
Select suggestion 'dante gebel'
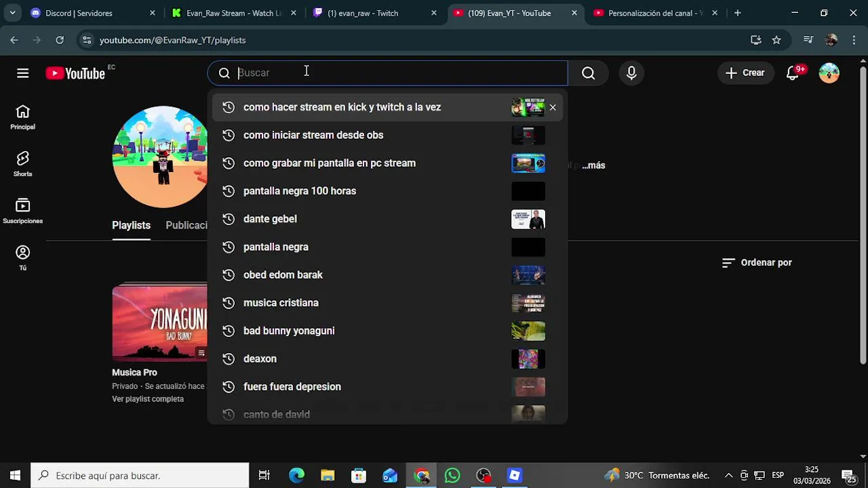387,219
